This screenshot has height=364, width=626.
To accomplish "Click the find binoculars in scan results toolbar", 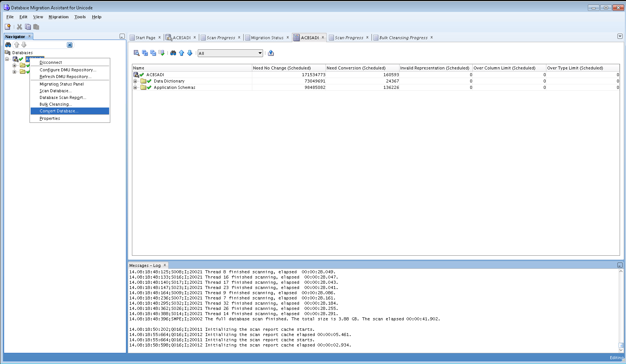I will (173, 53).
